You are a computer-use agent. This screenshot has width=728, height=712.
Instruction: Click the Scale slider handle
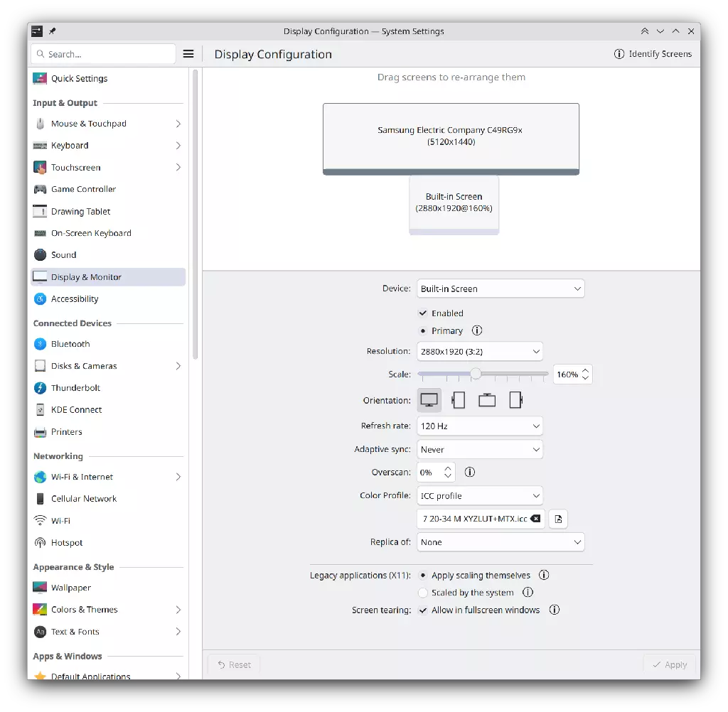tap(476, 374)
